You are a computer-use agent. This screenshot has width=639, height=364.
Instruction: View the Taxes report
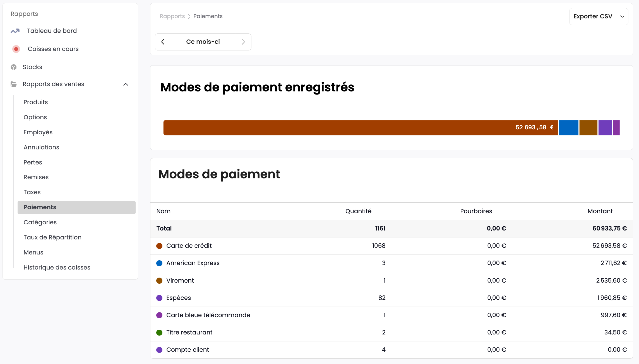[x=32, y=192]
